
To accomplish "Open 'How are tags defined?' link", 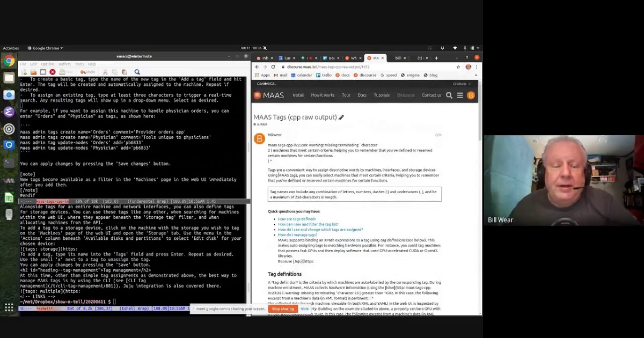I will click(297, 219).
